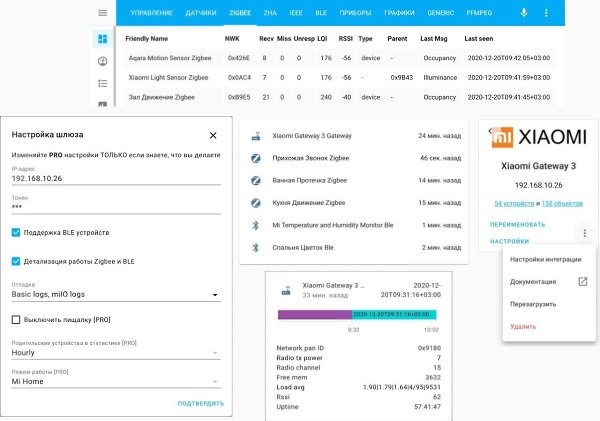
Task: Click the НАСТРОЙКИ button on Xiaomi card
Action: (x=509, y=241)
